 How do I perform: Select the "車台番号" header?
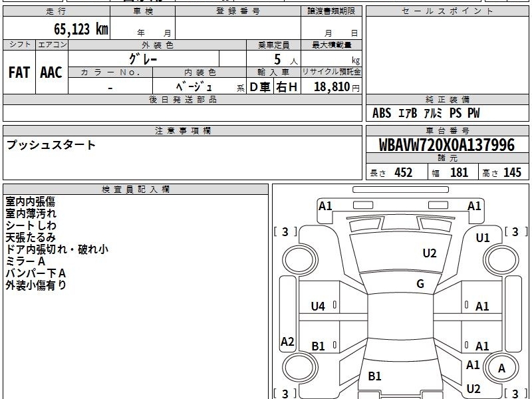[447, 130]
